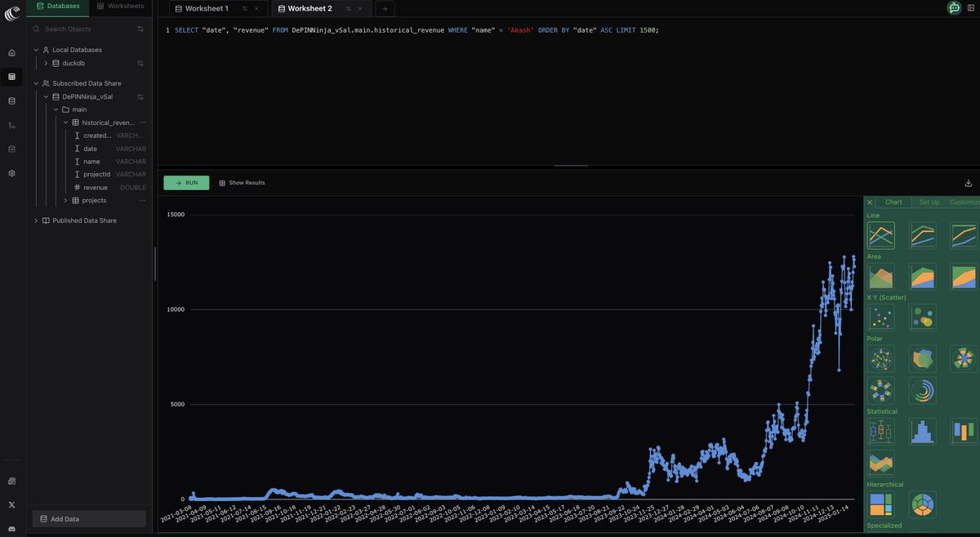Expand the projects table
This screenshot has width=980, height=537.
click(65, 200)
